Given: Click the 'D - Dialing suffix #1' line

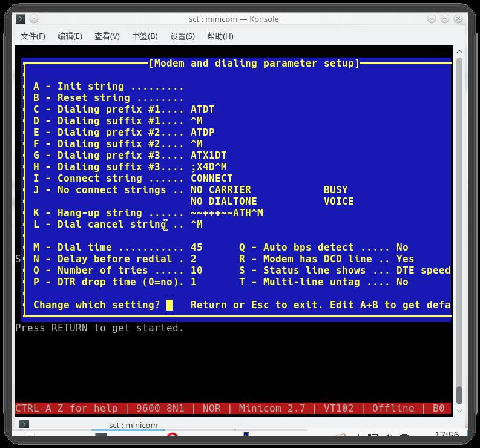Looking at the screenshot, I should [118, 121].
